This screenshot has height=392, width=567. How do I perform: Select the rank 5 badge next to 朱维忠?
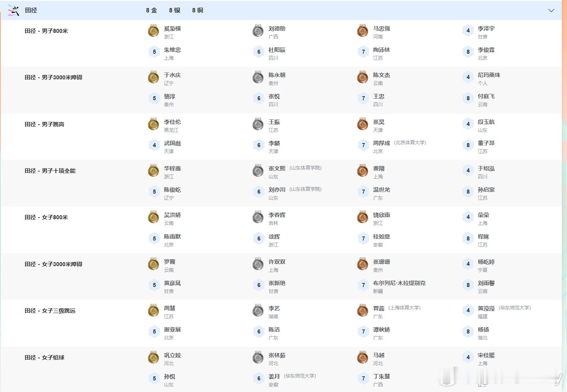pos(154,52)
